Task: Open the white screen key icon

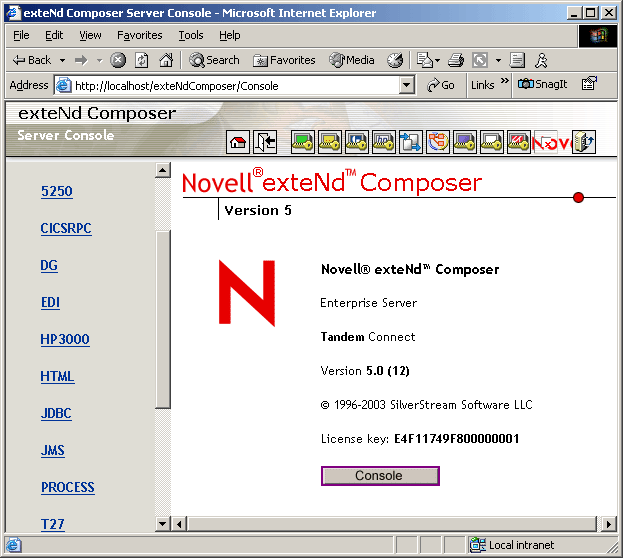Action: coord(492,142)
